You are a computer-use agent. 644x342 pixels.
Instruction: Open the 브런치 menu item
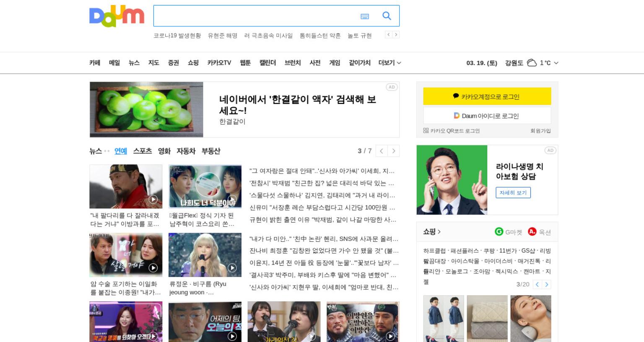pyautogui.click(x=293, y=63)
